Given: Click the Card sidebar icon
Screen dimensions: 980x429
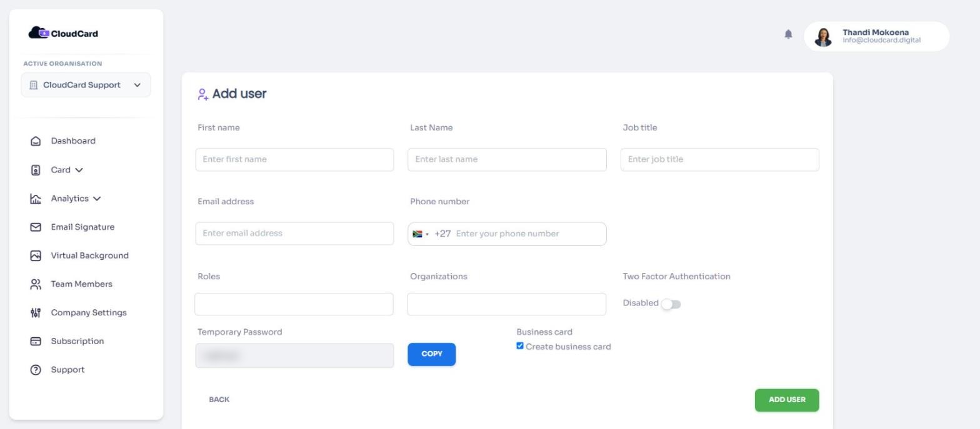Looking at the screenshot, I should tap(36, 170).
